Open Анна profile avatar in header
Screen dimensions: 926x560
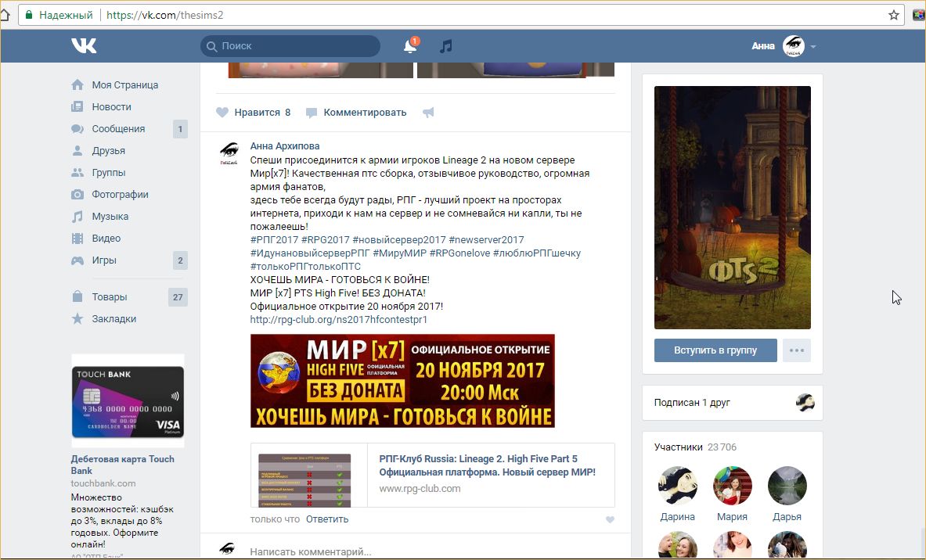click(793, 46)
